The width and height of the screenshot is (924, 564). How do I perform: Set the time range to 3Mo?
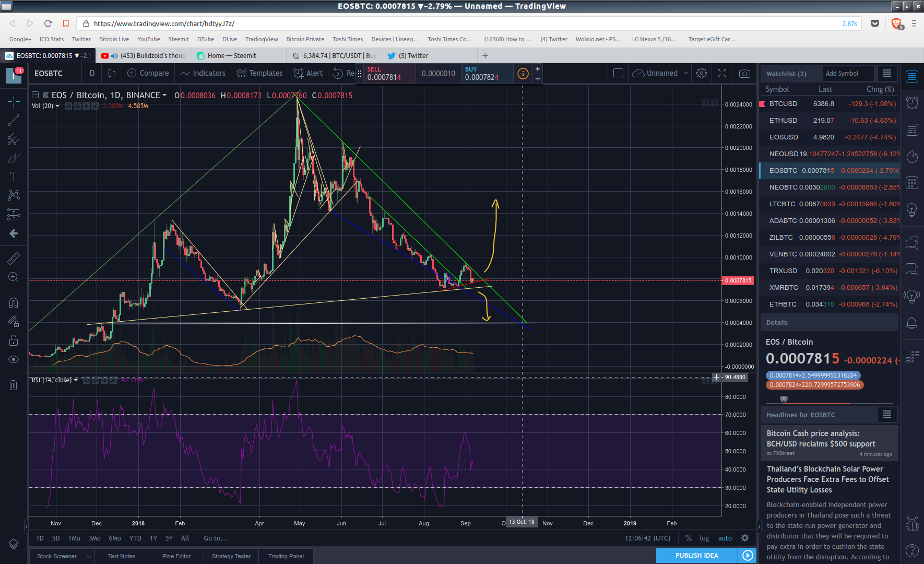point(94,538)
